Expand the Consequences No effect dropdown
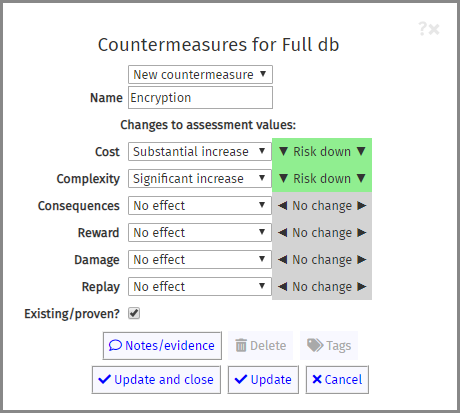Screen dimensions: 460x413 [x=200, y=205]
